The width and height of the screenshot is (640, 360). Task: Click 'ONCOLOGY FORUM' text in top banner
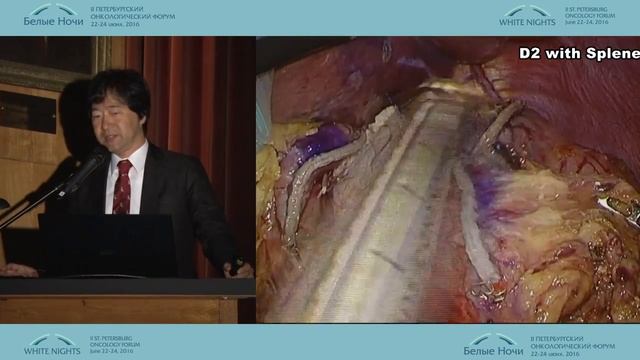point(590,16)
